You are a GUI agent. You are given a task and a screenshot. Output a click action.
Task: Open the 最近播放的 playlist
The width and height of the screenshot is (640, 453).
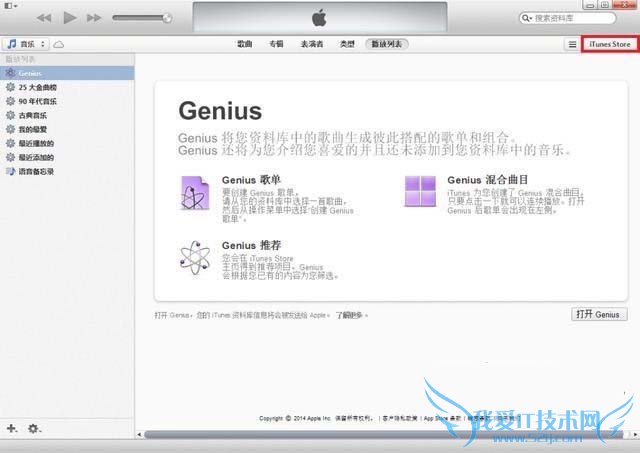click(67, 143)
